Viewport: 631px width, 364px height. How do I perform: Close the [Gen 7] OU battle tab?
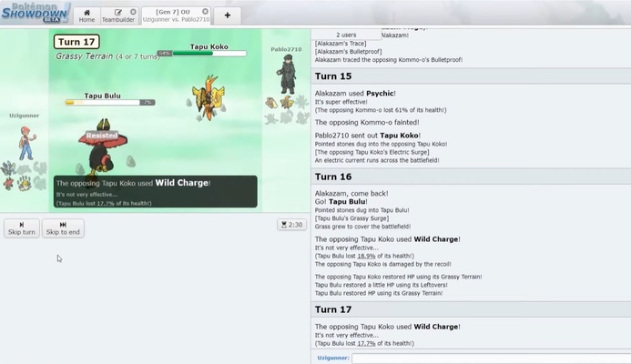point(205,12)
